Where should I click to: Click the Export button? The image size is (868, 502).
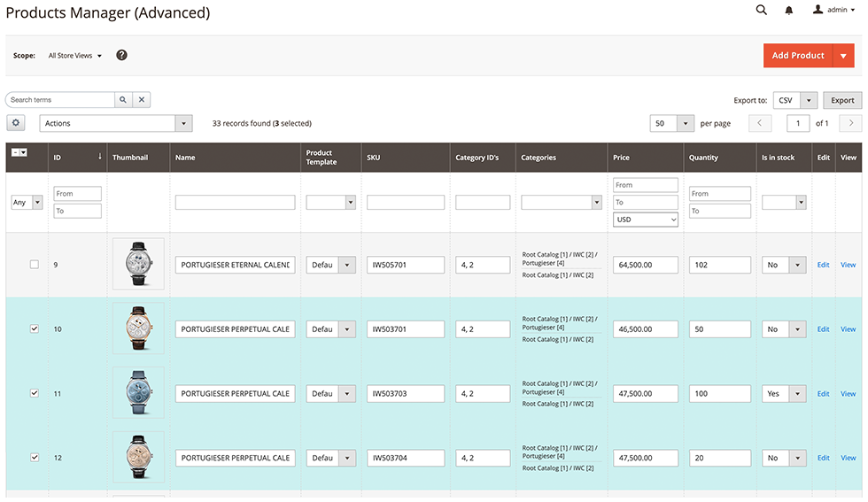coord(842,100)
